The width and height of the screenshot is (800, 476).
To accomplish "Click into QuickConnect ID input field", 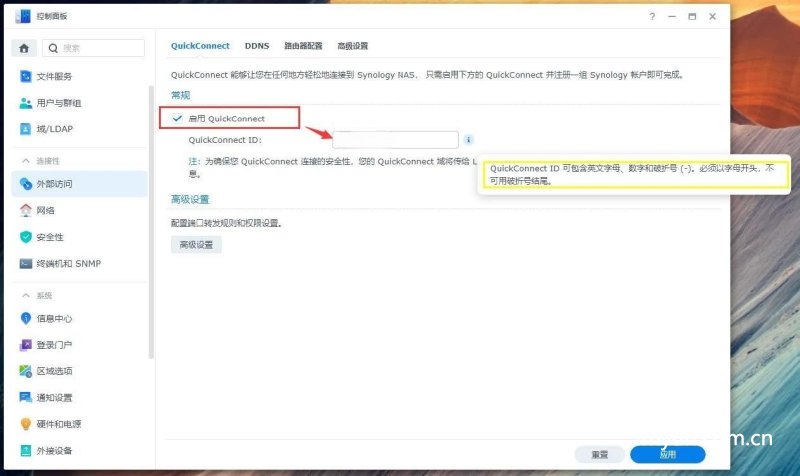I will coord(395,139).
